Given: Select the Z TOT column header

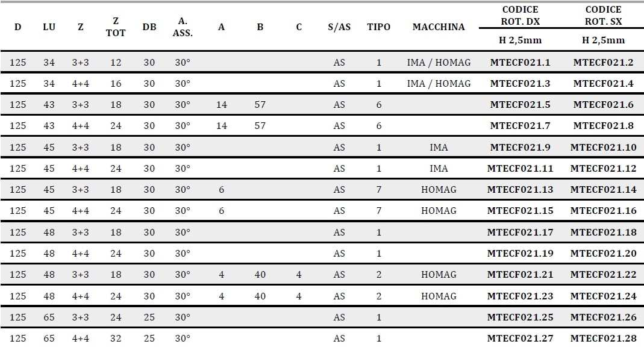Looking at the screenshot, I should pyautogui.click(x=116, y=27).
